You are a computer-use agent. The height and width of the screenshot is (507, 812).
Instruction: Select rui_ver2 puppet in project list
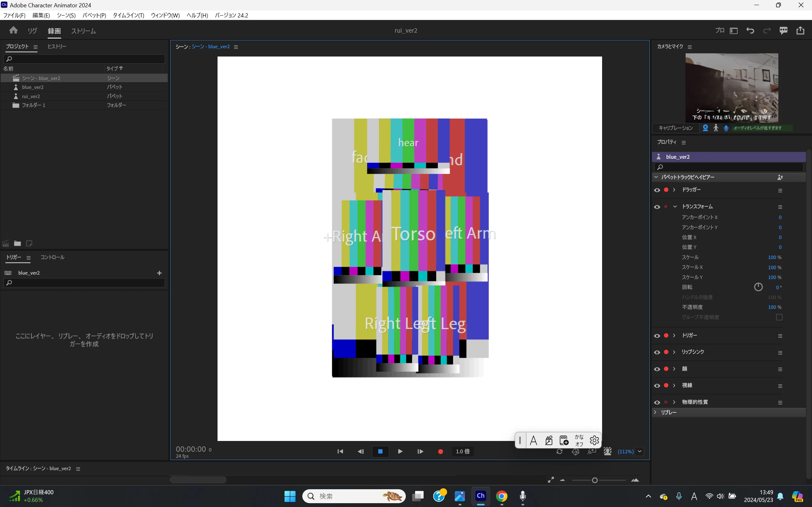pos(31,96)
